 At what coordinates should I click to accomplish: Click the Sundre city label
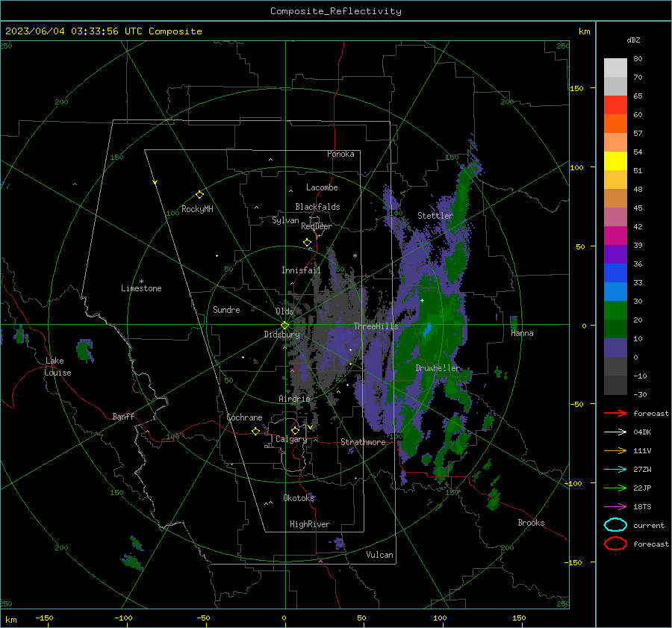(x=226, y=309)
